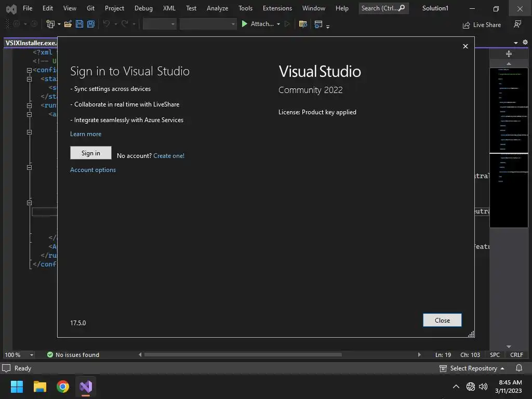Viewport: 532px width, 399px height.
Task: Click the notifications bell in status bar
Action: (519, 368)
